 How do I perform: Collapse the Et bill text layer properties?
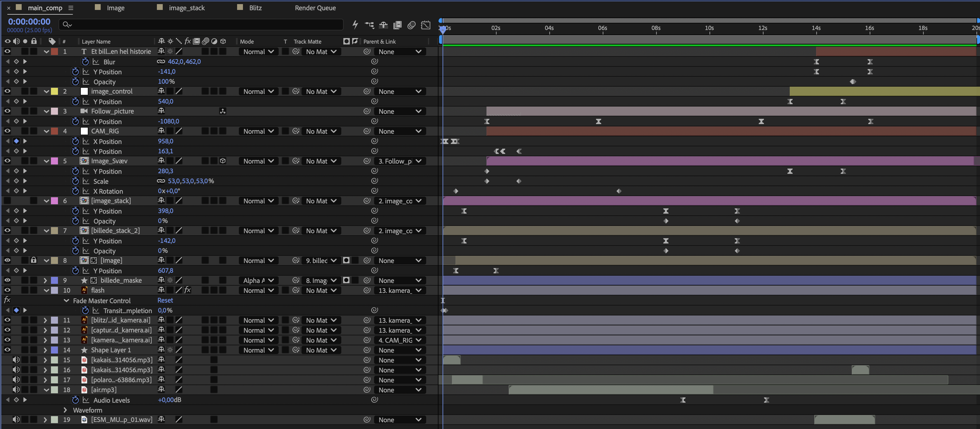pyautogui.click(x=46, y=51)
